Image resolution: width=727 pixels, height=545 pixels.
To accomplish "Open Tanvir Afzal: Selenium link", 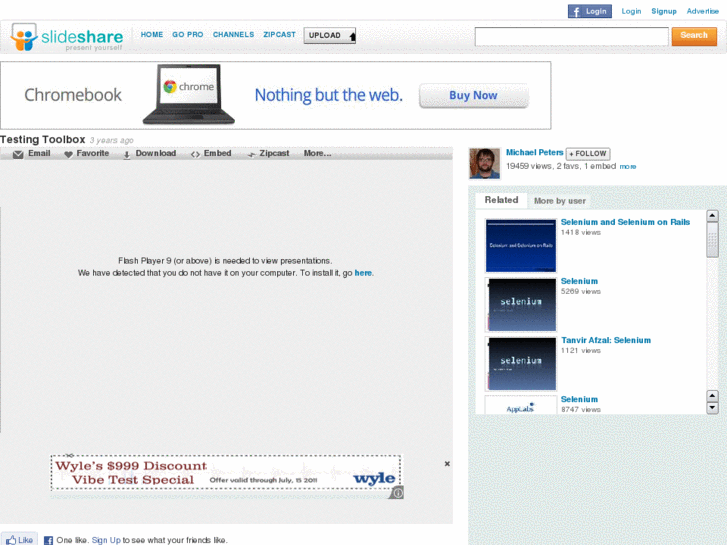I will [606, 340].
